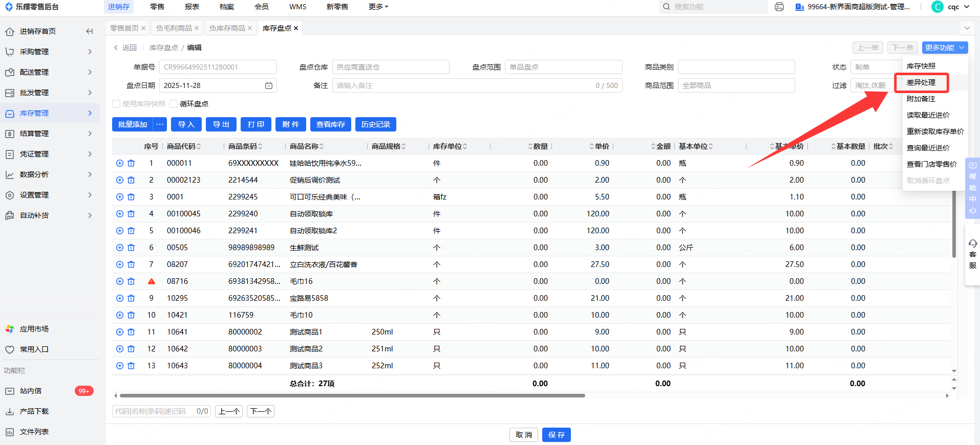The width and height of the screenshot is (980, 445).
Task: Toggle the 使用库存快照 checkbox
Action: point(116,104)
